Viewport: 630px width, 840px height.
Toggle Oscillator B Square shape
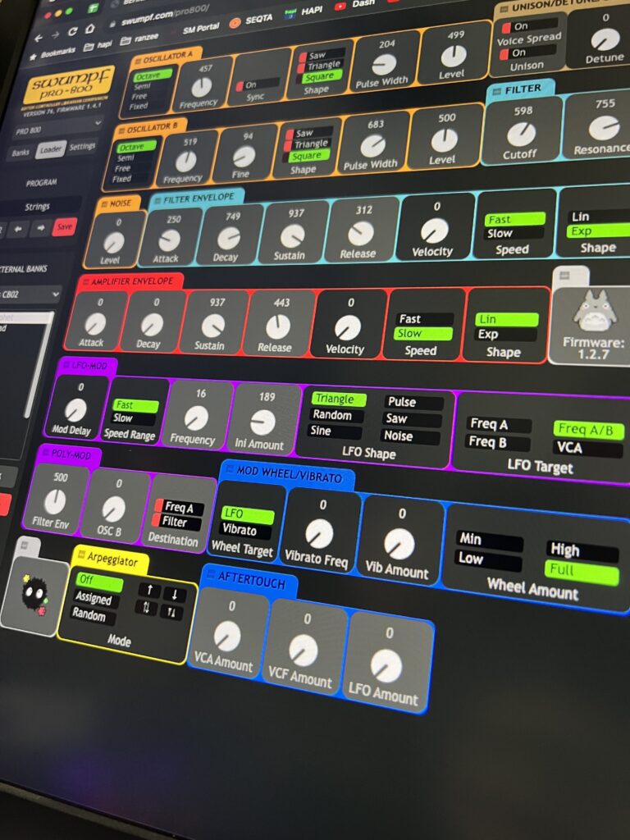click(305, 156)
